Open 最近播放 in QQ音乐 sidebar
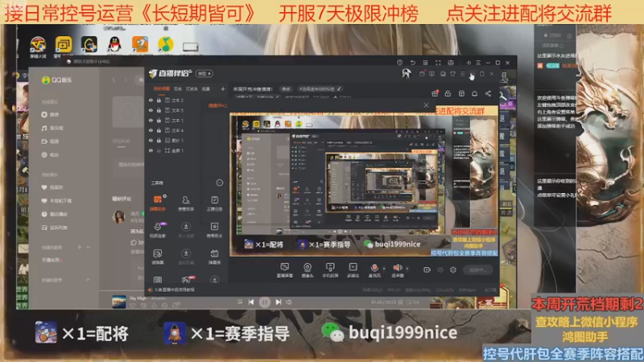The height and width of the screenshot is (362, 644). 55,214
